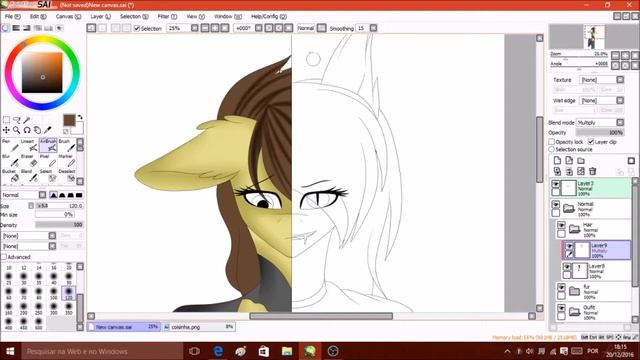Click the Windows search box in taskbar
The image size is (640, 360).
[x=102, y=351]
